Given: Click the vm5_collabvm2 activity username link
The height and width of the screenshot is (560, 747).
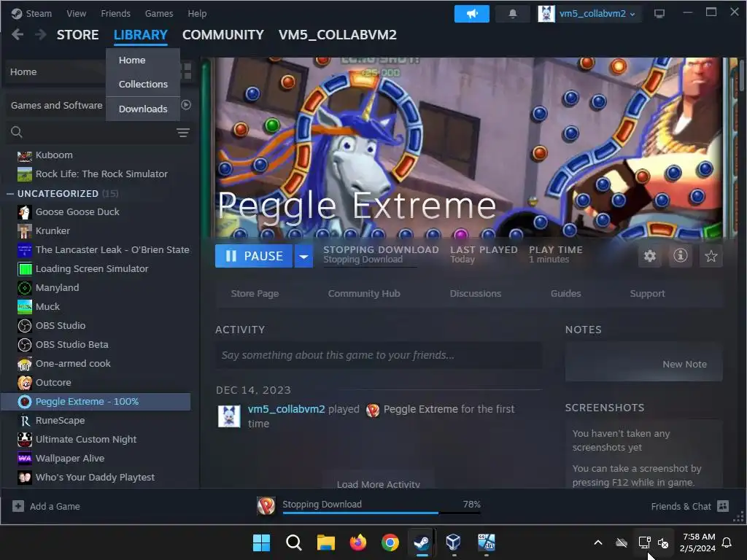Looking at the screenshot, I should (286, 409).
